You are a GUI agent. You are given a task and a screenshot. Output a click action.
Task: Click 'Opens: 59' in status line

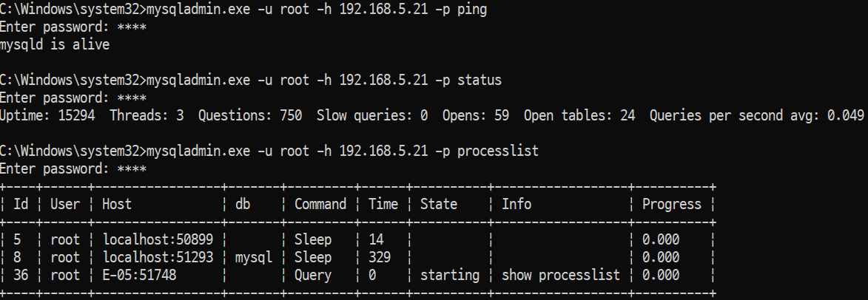click(476, 115)
